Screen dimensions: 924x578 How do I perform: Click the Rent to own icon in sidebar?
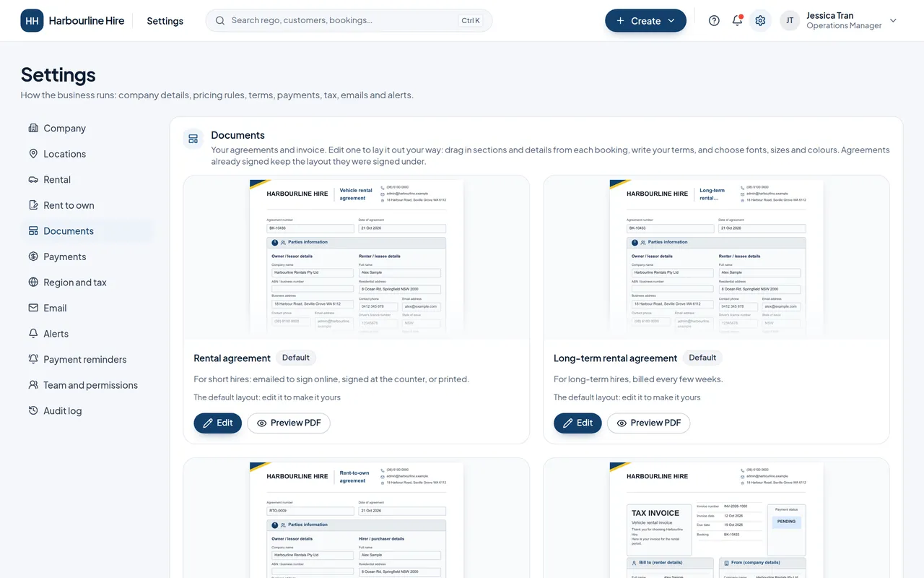[x=33, y=205]
